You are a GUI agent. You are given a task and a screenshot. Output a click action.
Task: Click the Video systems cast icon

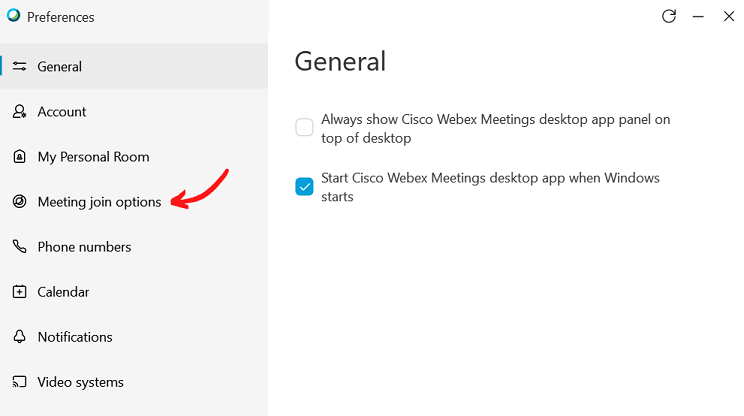coord(19,382)
